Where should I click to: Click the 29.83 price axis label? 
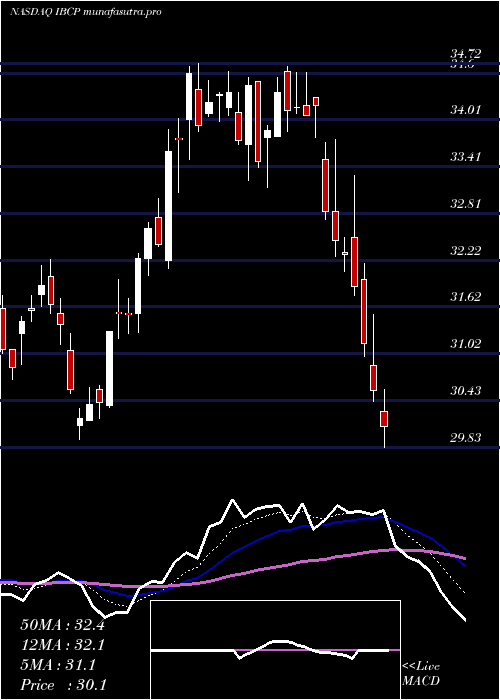tap(465, 437)
